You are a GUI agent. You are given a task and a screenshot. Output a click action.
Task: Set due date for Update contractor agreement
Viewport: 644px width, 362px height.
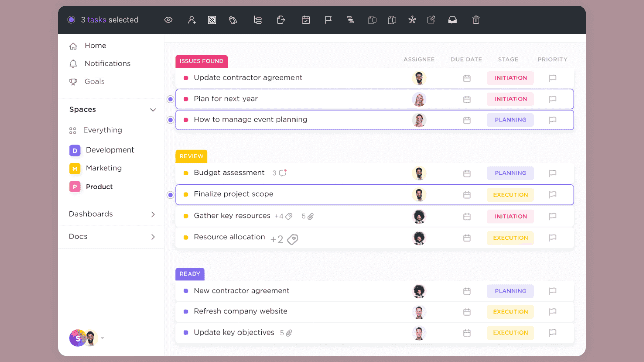tap(467, 78)
